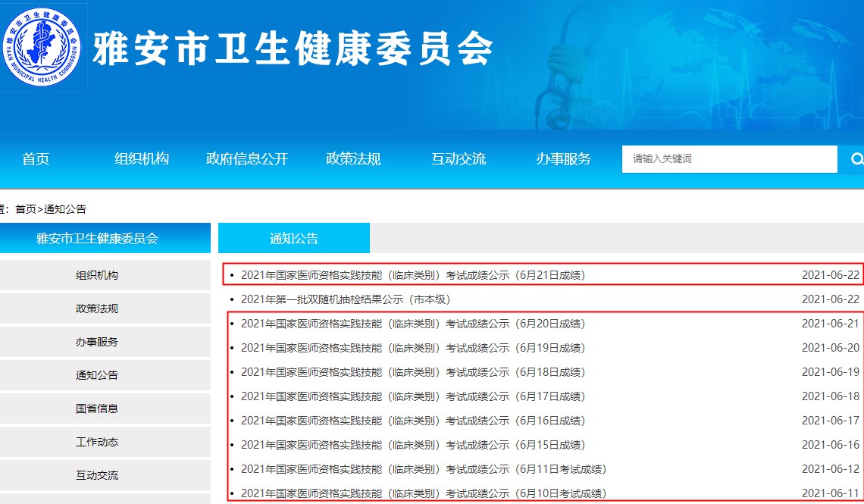
Task: Type in the 请输入关键词 search field
Action: click(x=728, y=159)
